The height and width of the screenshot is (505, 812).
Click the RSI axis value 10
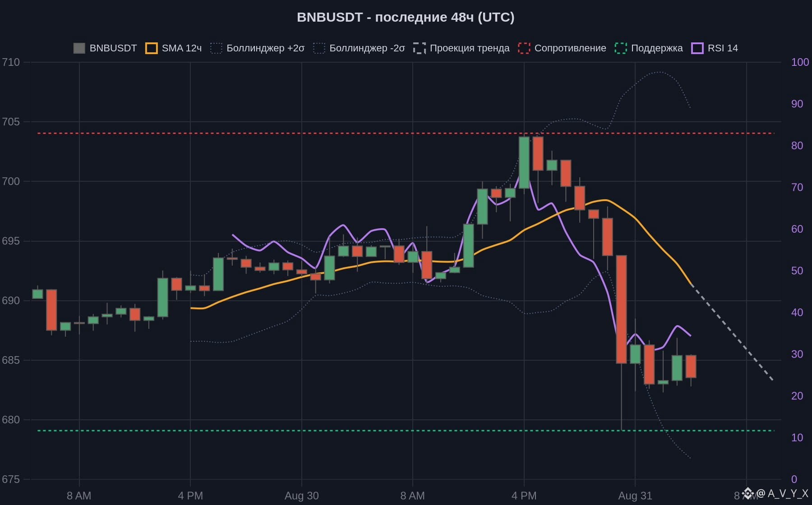(797, 437)
